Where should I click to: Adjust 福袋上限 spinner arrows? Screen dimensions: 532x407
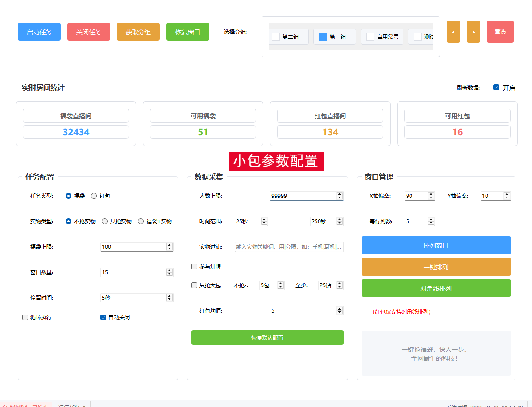point(170,247)
